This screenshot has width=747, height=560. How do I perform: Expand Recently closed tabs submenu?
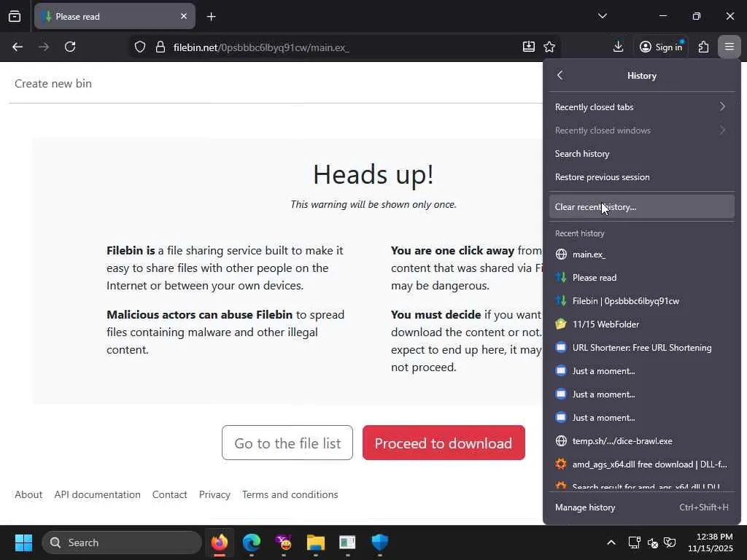pos(642,107)
